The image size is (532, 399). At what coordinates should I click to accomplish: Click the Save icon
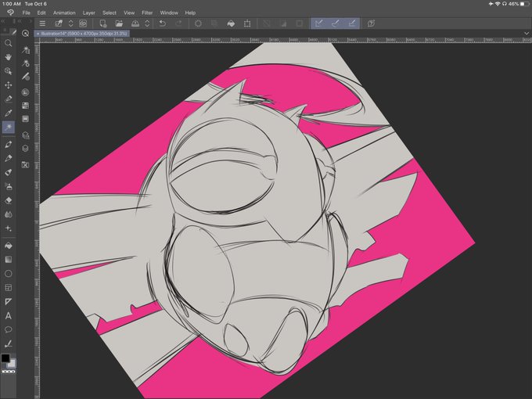click(x=135, y=23)
